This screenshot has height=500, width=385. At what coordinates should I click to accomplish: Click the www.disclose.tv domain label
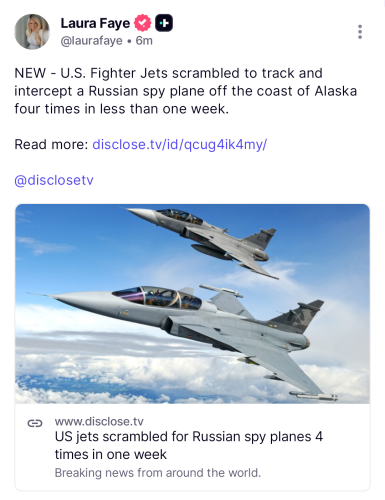coord(99,422)
